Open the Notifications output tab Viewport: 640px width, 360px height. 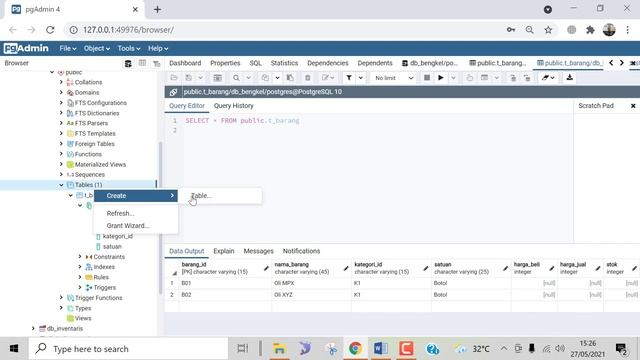coord(301,251)
